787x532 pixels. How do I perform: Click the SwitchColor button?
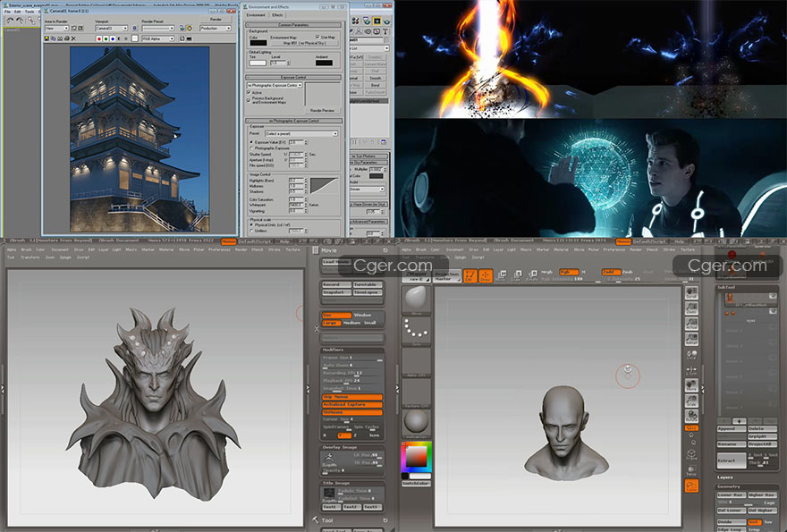coord(416,484)
